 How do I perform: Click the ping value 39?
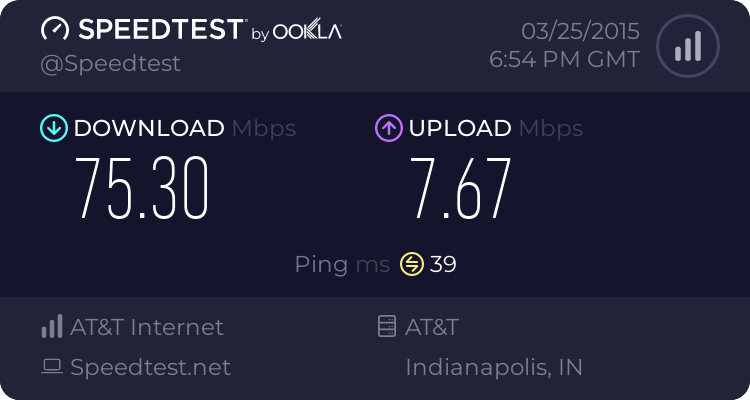[443, 264]
